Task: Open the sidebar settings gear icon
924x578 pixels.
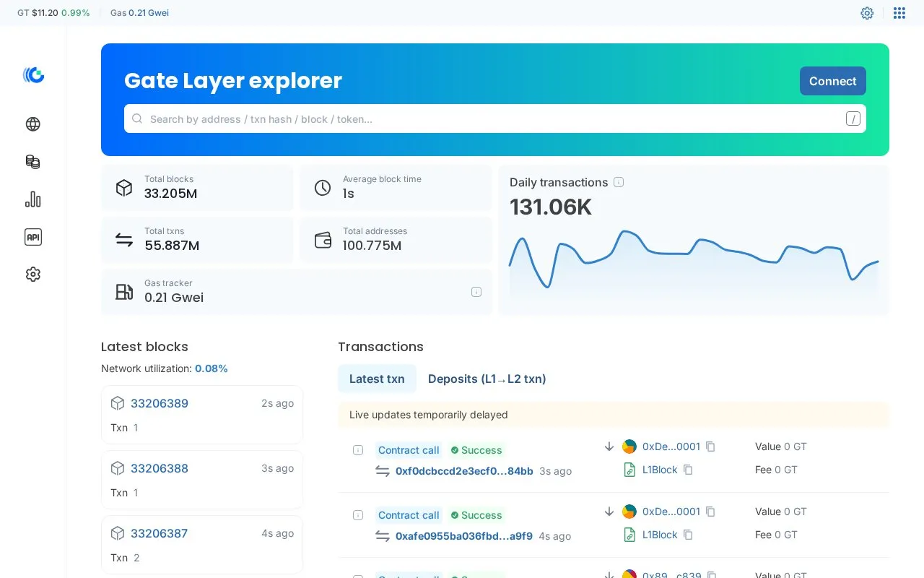Action: [33, 275]
